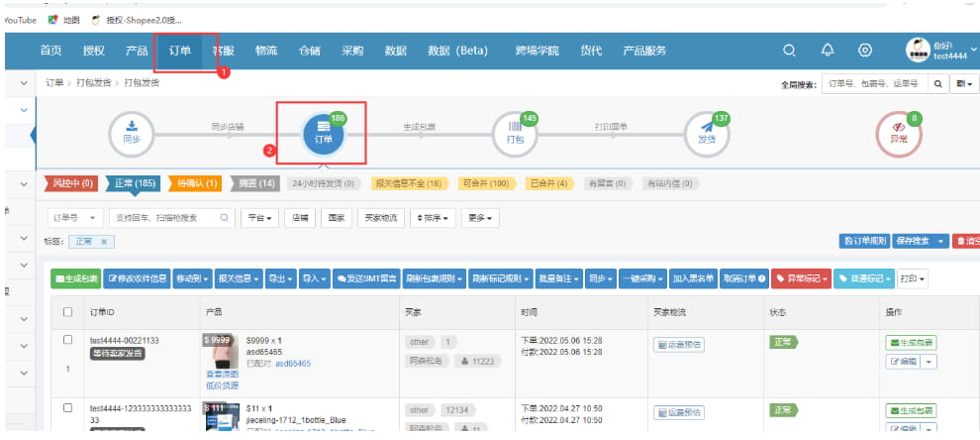980x440 pixels.
Task: Click the search button beside global search box
Action: point(937,84)
